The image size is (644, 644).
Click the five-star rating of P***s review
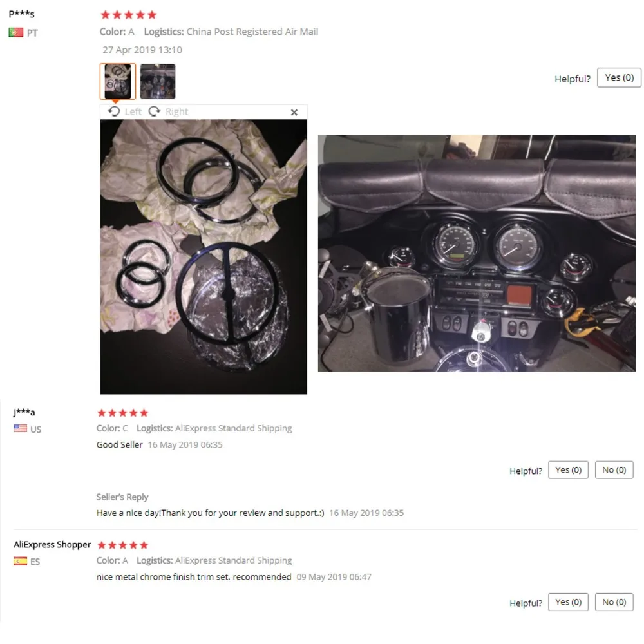tap(129, 15)
